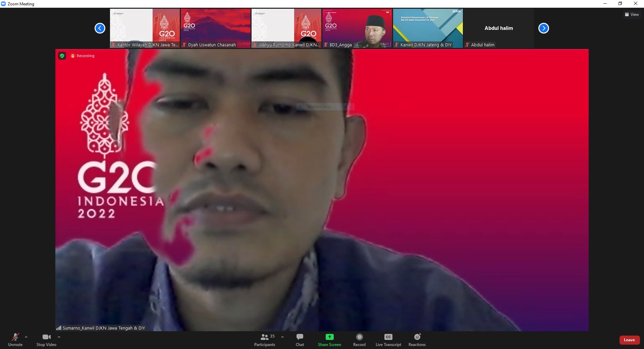Leave the meeting with the red button

click(x=629, y=340)
